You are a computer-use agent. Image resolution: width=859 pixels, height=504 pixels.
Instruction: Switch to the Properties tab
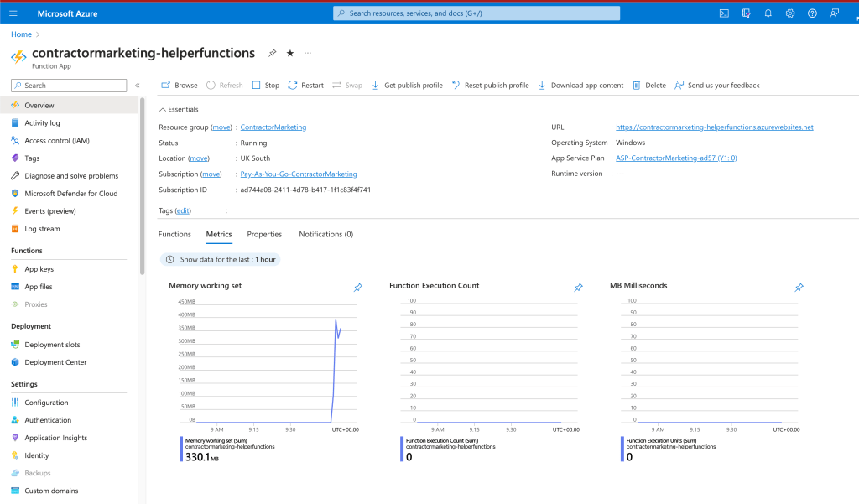264,234
